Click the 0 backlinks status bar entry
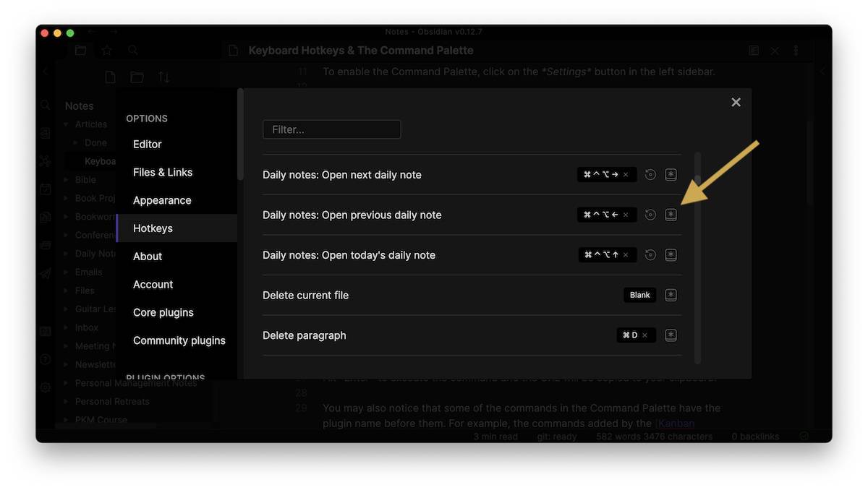The width and height of the screenshot is (868, 490). (x=757, y=437)
